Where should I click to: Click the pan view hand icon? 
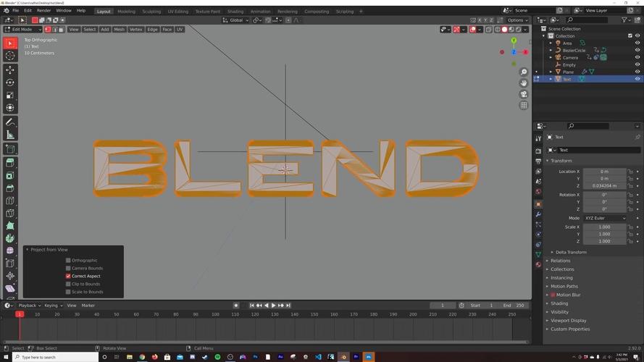tap(524, 83)
